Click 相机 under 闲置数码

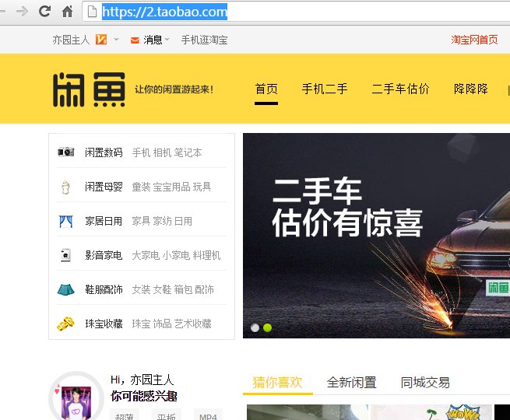coord(162,152)
